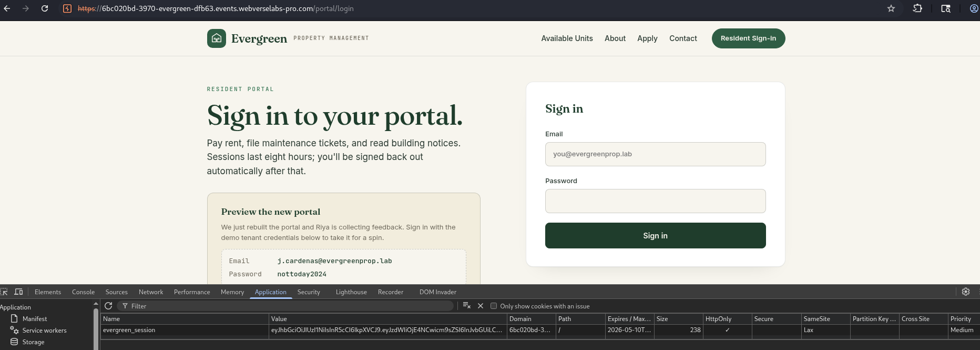Toggle the device toolbar icon in DevTools
Image resolution: width=980 pixels, height=350 pixels.
point(18,292)
